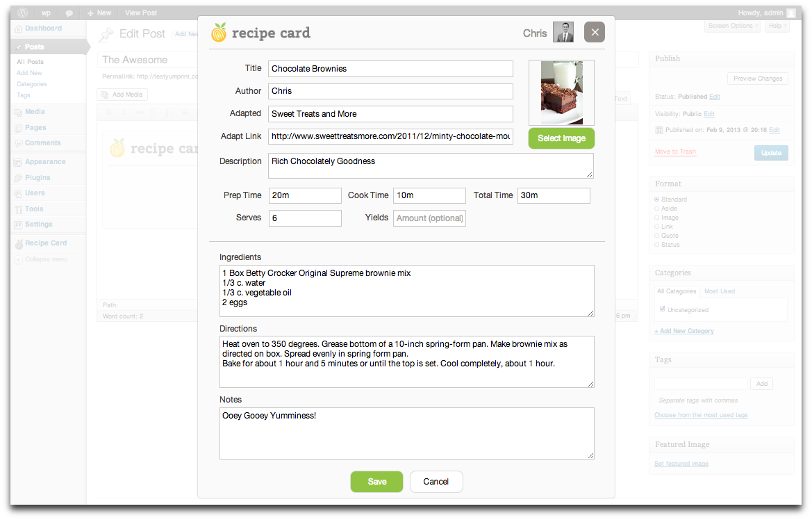Select the Link format radio button

(x=656, y=227)
